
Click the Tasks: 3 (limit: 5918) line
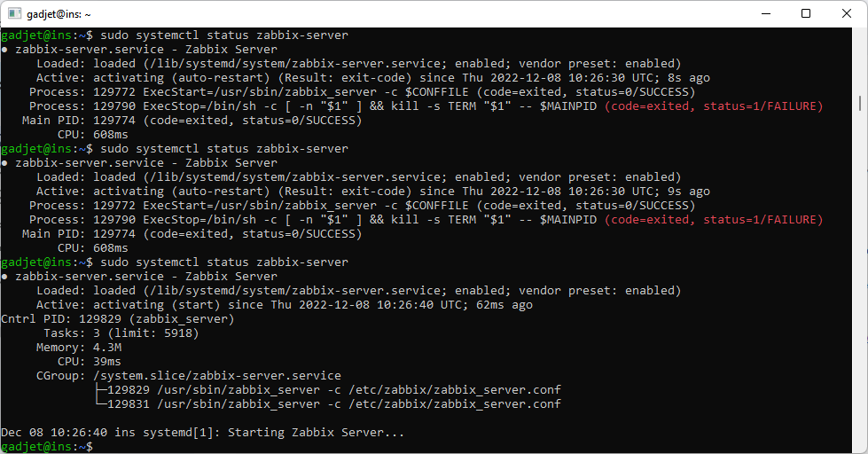pyautogui.click(x=121, y=333)
